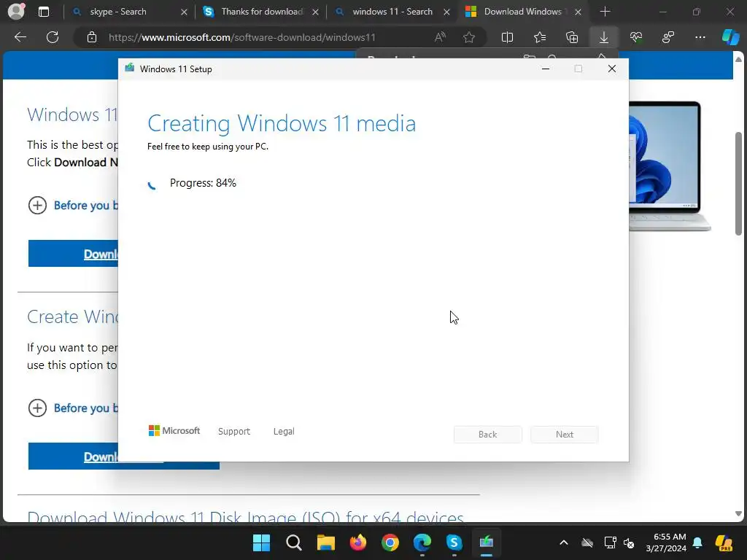747x560 pixels.
Task: Open Skype from the taskbar
Action: tap(454, 542)
